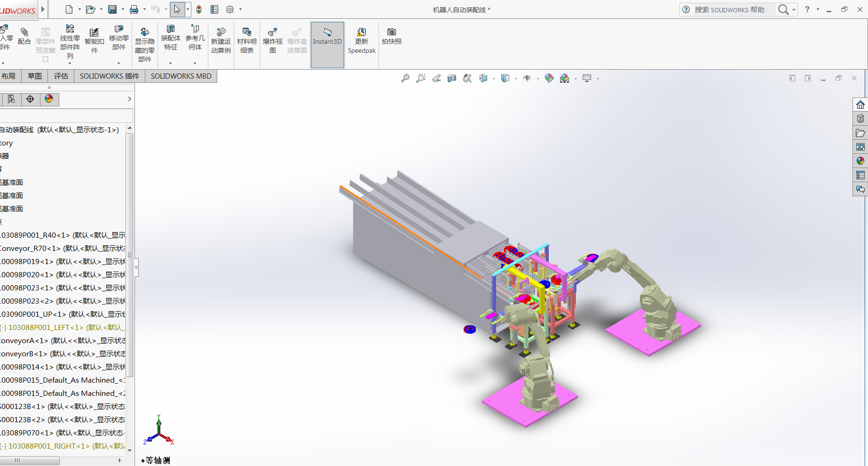Click the Update Speedpak (更新 Speedpak) button
This screenshot has width=868, height=466.
tap(362, 40)
